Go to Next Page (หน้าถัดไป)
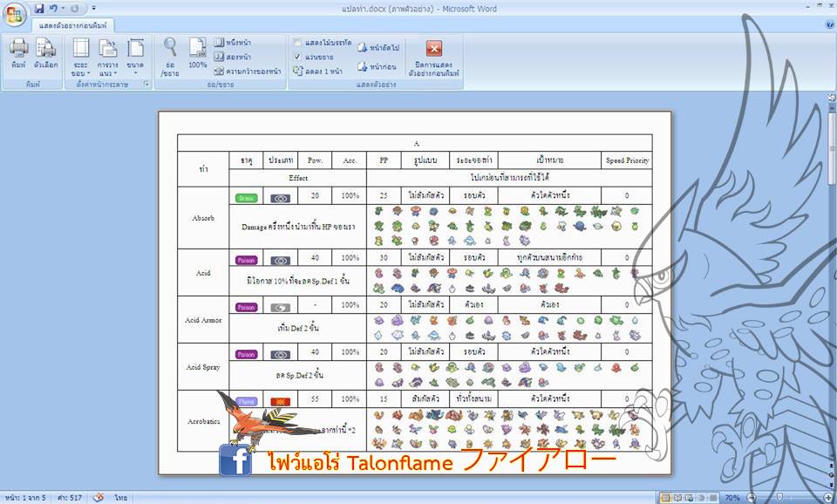Viewport: 837px width, 504px height. (378, 48)
